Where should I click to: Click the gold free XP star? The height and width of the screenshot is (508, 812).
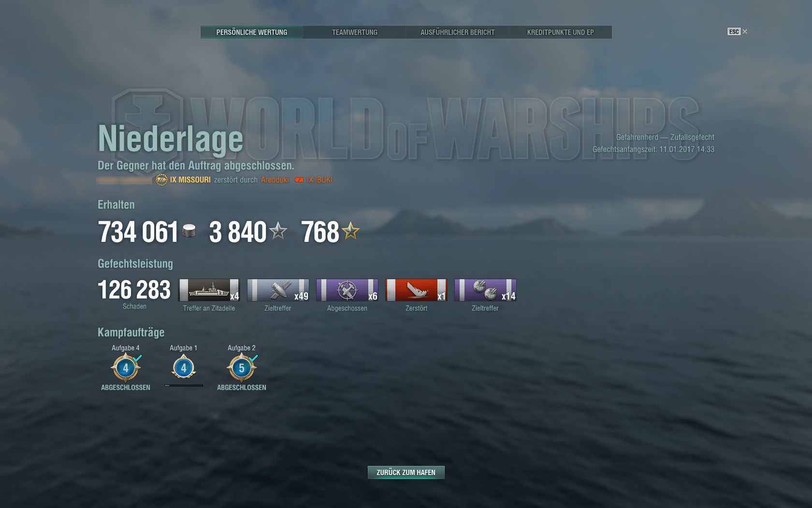coord(351,231)
